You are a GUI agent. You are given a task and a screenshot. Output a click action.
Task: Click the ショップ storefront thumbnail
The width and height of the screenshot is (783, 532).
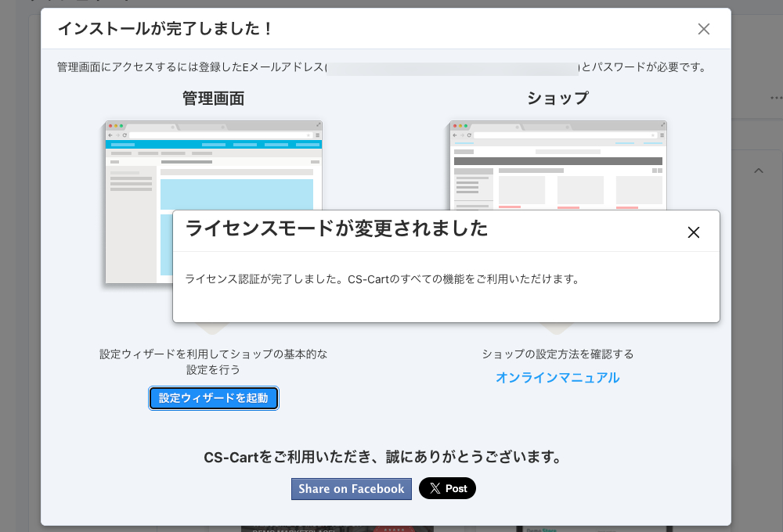point(557,165)
